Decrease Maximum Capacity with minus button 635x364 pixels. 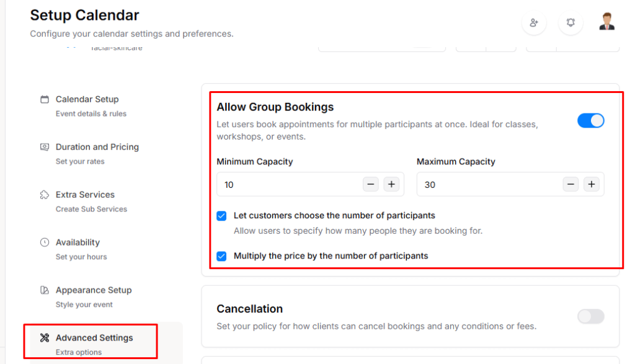pyautogui.click(x=571, y=184)
